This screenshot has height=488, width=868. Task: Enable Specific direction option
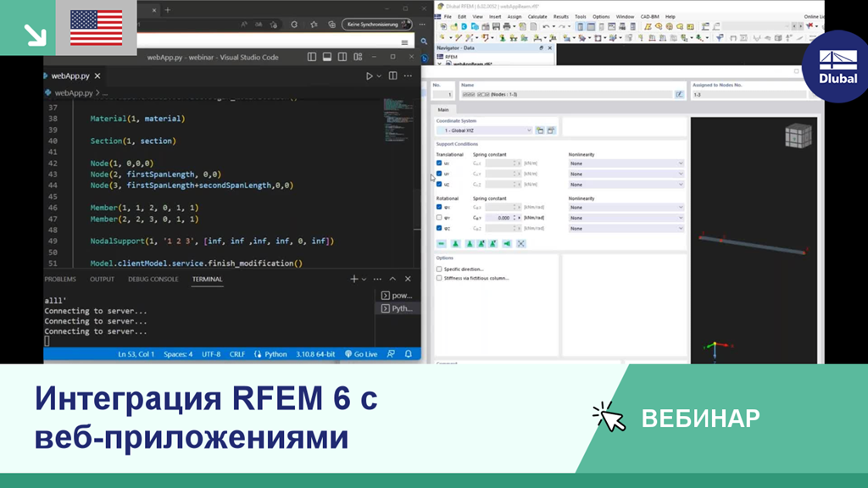point(439,269)
